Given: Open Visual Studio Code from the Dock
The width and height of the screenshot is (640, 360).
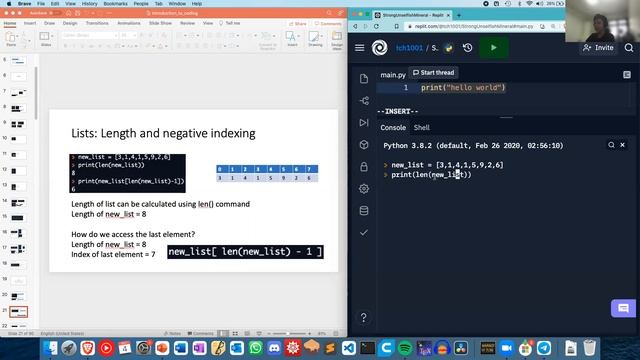Looking at the screenshot, I should pos(349,348).
